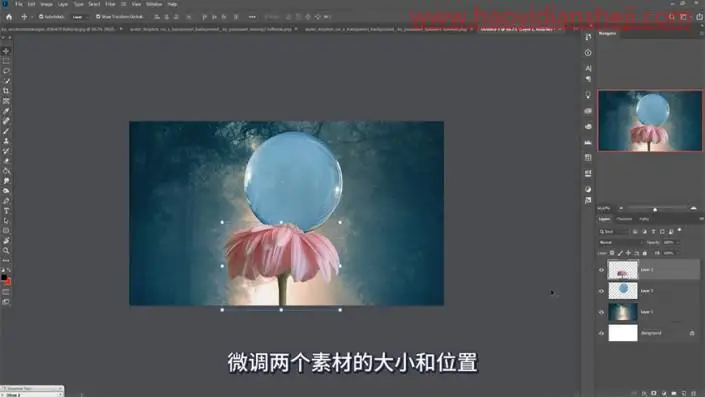Screen dimensions: 705x397
Task: Open the layer filter Kind dropdown
Action: pos(613,232)
